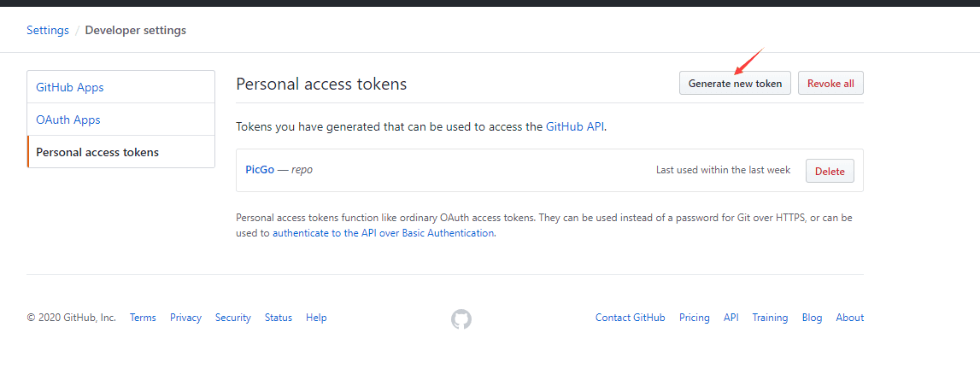Image resolution: width=980 pixels, height=368 pixels.
Task: Open the Help footer link
Action: 316,318
